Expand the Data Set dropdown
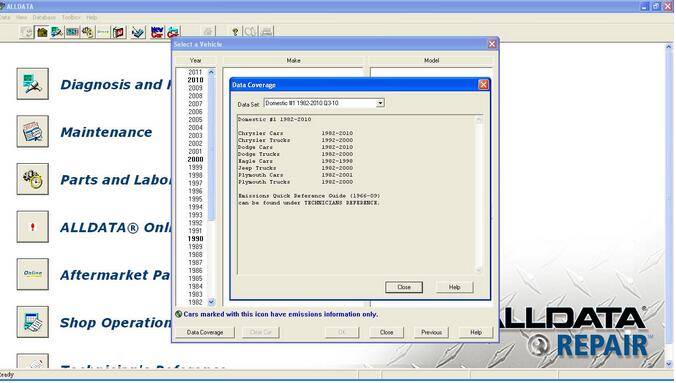This screenshot has width=676, height=383. 380,103
